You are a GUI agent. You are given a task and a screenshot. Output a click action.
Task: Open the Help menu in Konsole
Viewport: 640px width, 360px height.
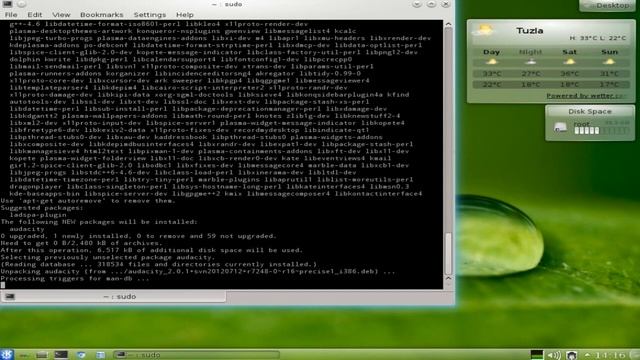184,15
